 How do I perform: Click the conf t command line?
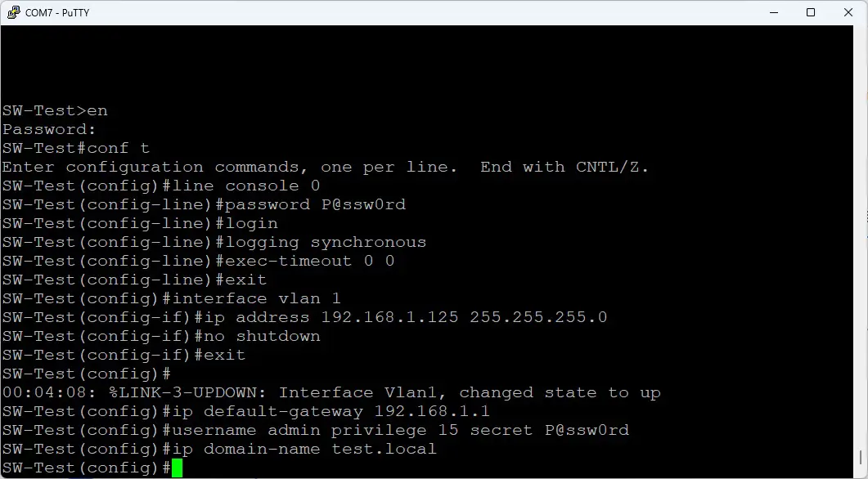pyautogui.click(x=74, y=148)
